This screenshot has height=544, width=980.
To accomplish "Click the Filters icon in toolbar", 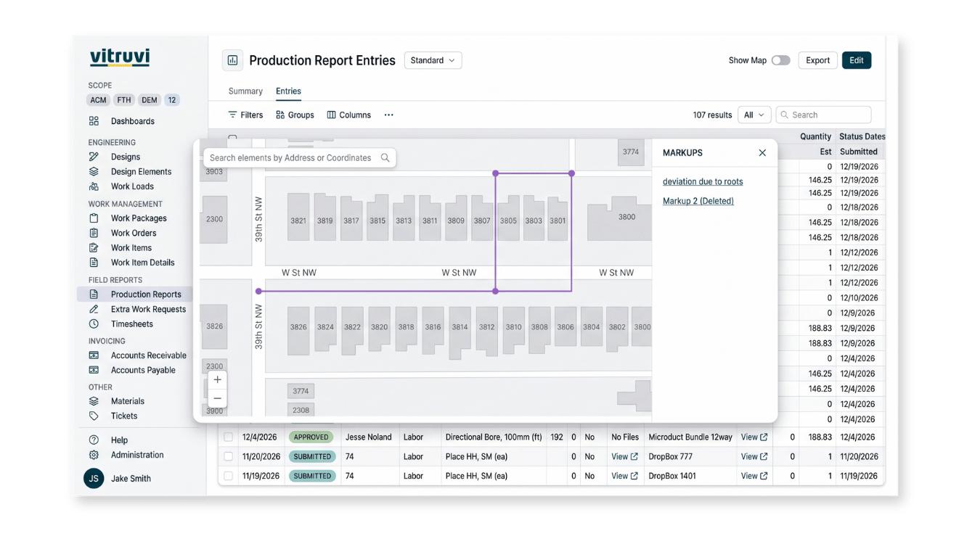I will (x=232, y=115).
